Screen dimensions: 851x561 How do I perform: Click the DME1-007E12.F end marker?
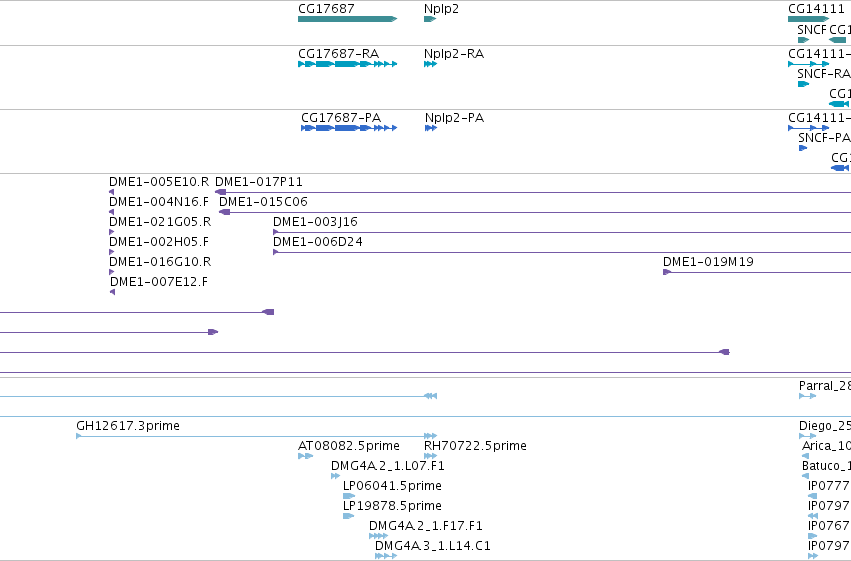tap(112, 292)
